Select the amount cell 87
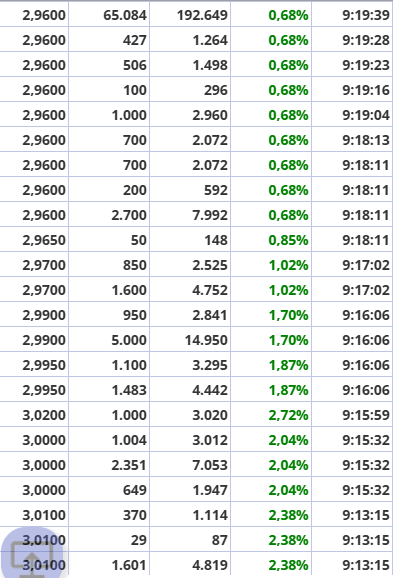The image size is (393, 578). pyautogui.click(x=190, y=540)
